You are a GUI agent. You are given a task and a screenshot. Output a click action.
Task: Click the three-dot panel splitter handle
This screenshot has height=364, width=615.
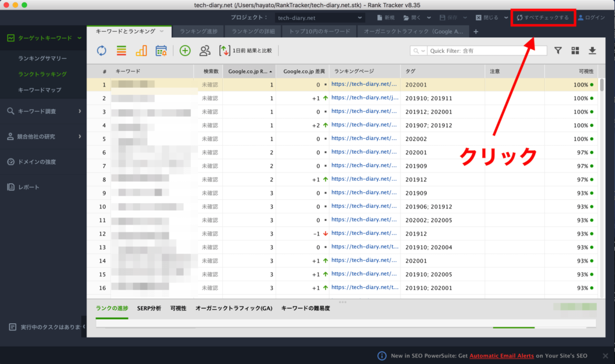point(342,302)
